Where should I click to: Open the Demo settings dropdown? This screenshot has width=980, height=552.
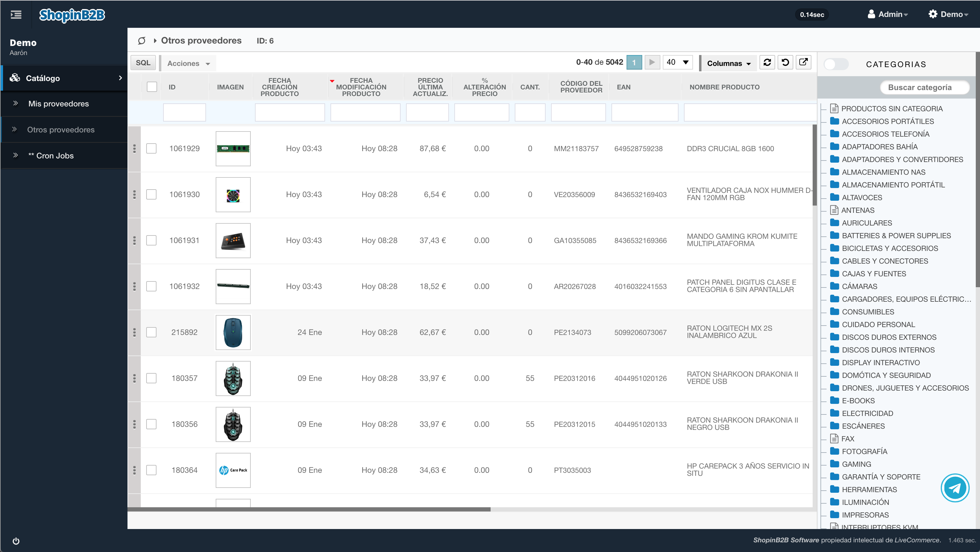948,14
